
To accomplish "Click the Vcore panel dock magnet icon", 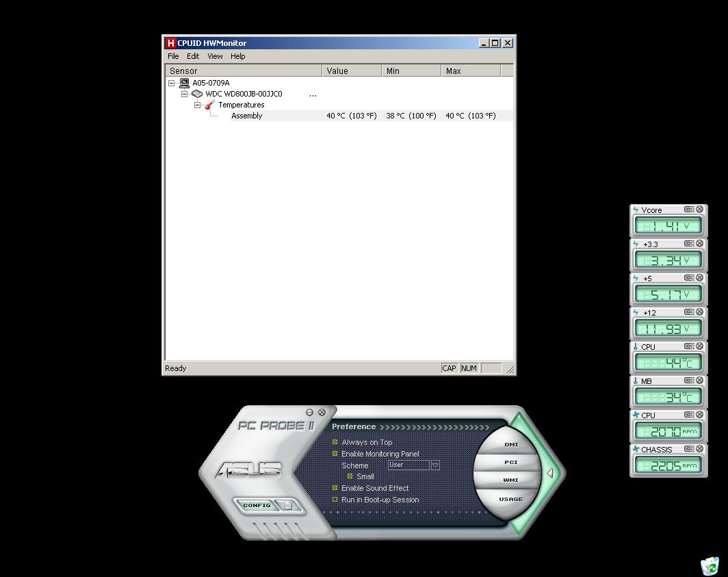I will pyautogui.click(x=689, y=209).
